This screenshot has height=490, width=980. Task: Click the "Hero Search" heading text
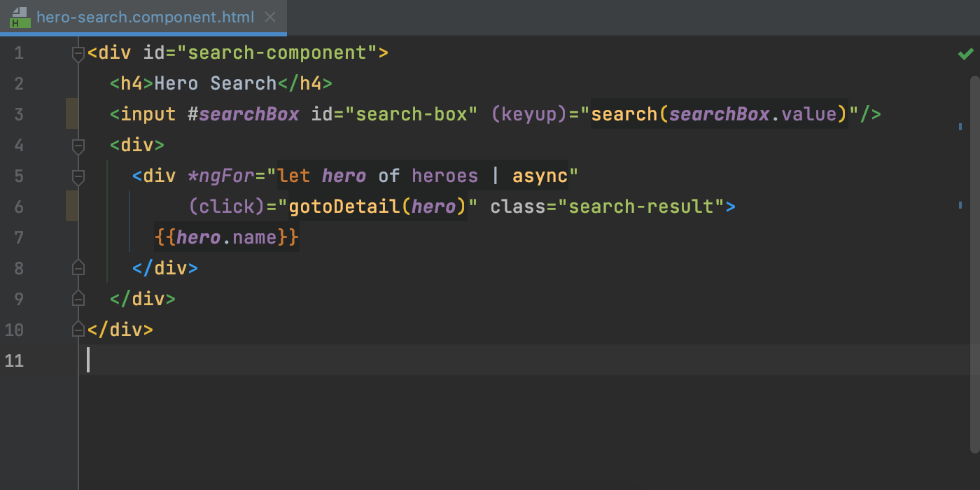click(216, 84)
